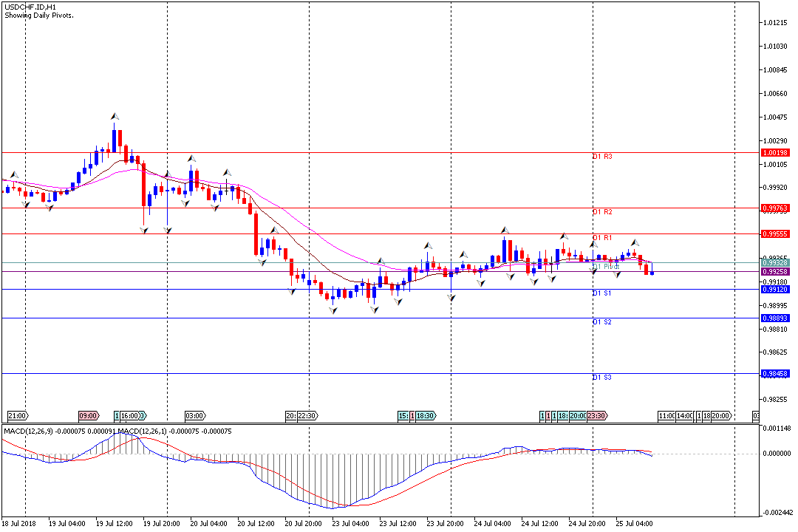Viewport: 798px width, 532px height.
Task: Open the pink 23:30 news event marker
Action: click(x=597, y=416)
